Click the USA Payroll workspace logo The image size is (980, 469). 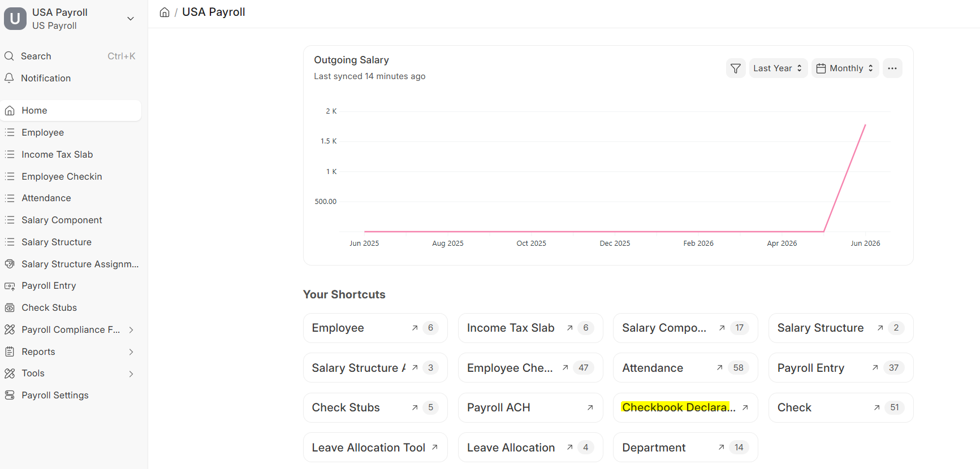[15, 19]
